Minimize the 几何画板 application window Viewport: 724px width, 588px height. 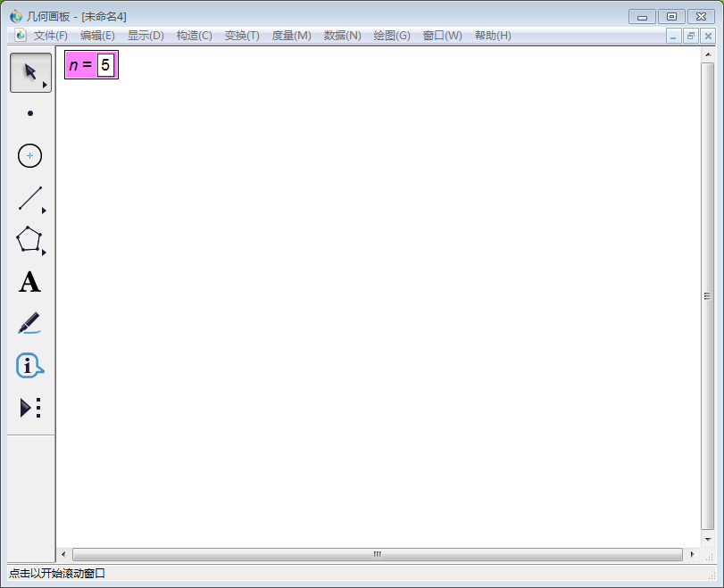642,17
